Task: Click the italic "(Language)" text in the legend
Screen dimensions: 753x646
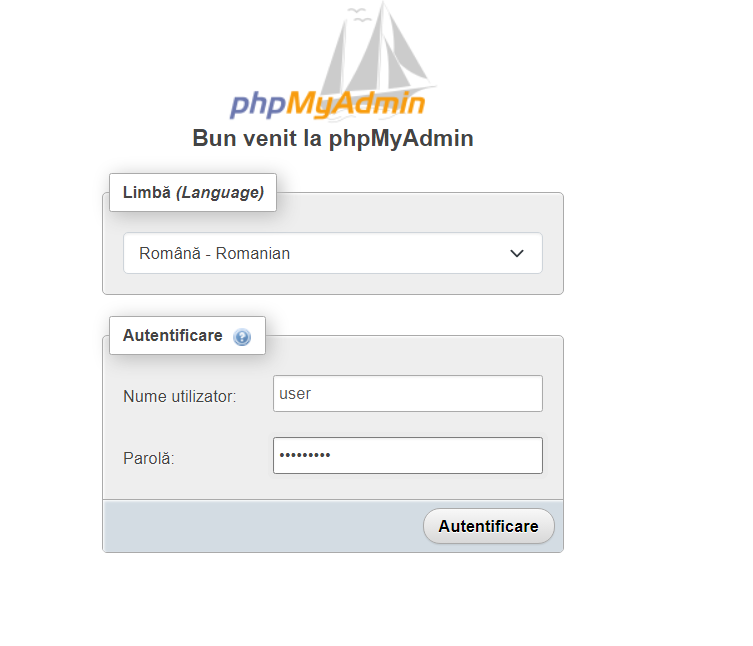Action: 220,192
